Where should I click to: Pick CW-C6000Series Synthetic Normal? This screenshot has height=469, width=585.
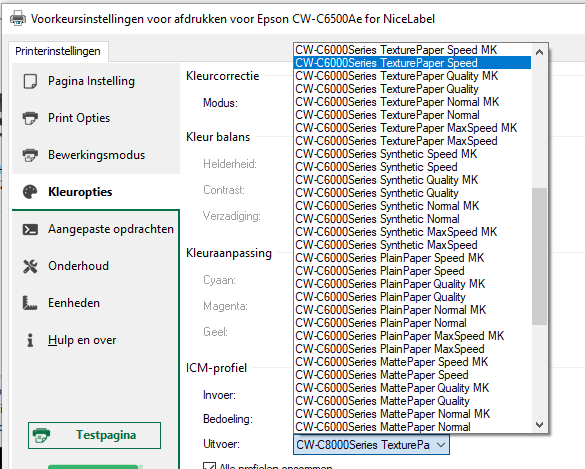pos(413,219)
